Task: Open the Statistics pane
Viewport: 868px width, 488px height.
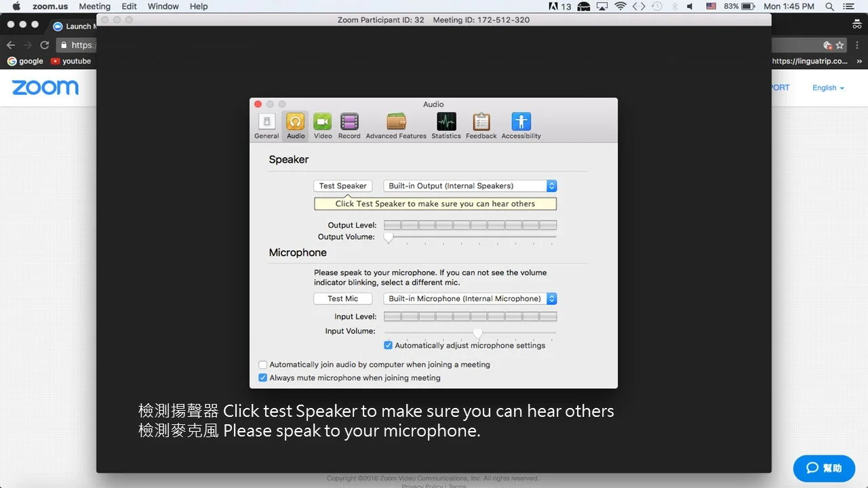Action: tap(446, 126)
